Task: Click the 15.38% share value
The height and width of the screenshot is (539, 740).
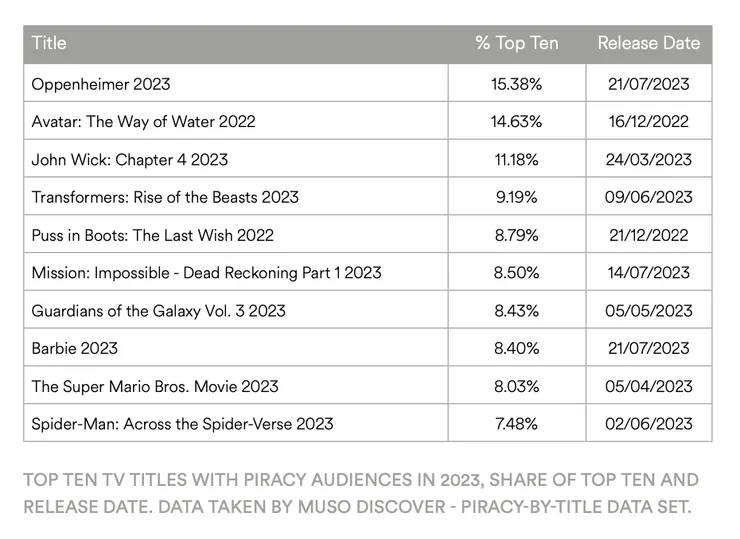Action: click(x=516, y=84)
